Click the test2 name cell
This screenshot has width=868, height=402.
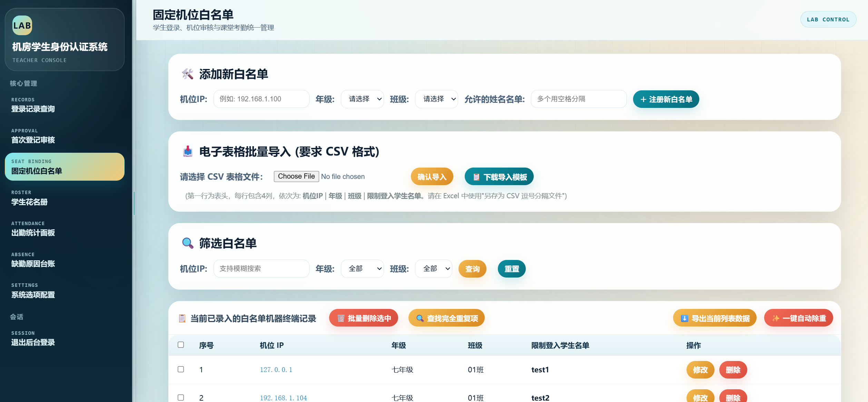(540, 398)
